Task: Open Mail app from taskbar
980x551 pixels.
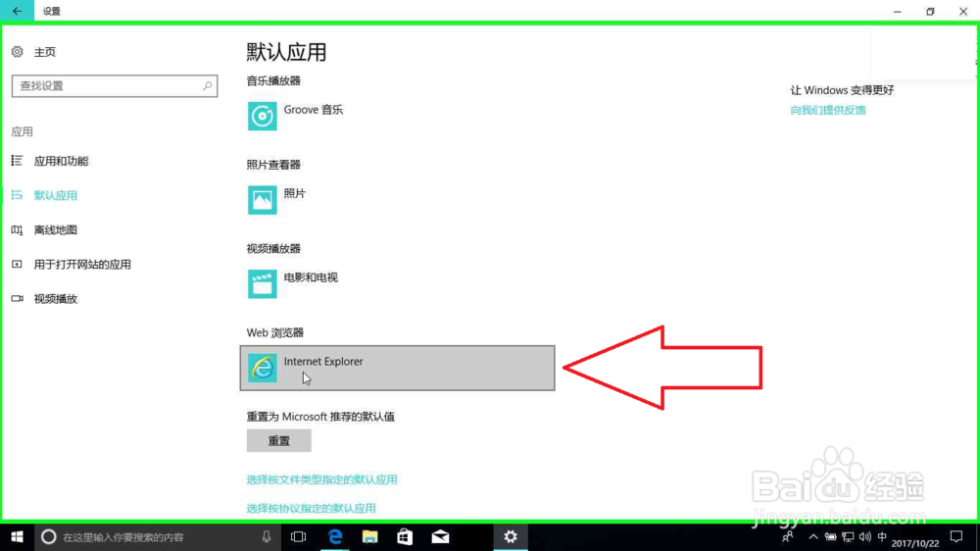Action: coord(441,537)
